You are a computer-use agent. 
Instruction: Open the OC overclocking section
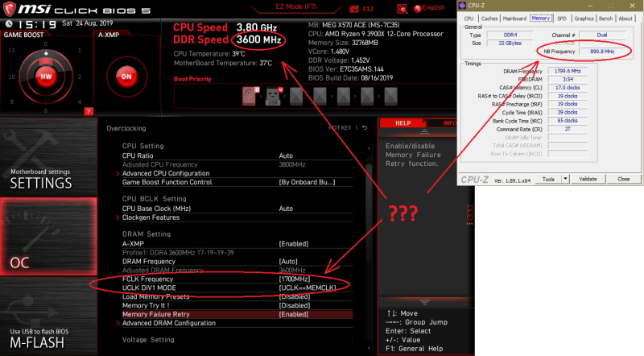coord(48,236)
